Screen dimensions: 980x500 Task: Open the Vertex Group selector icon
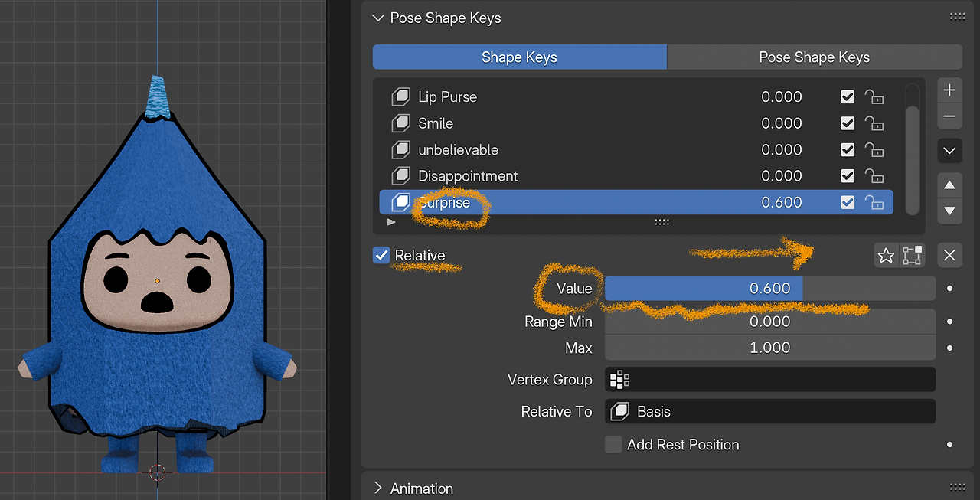point(619,379)
